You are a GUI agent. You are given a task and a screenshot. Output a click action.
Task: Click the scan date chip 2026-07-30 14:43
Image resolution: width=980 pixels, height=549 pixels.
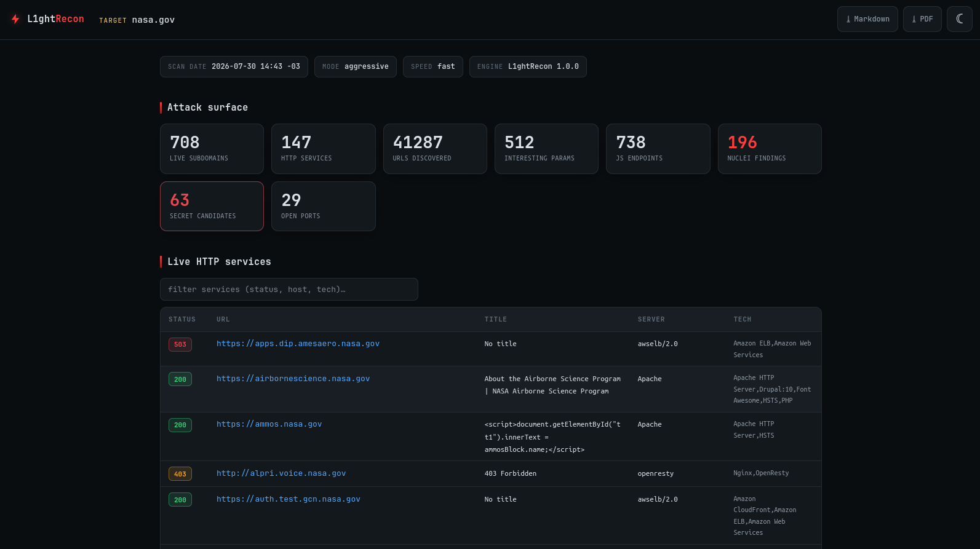point(234,66)
